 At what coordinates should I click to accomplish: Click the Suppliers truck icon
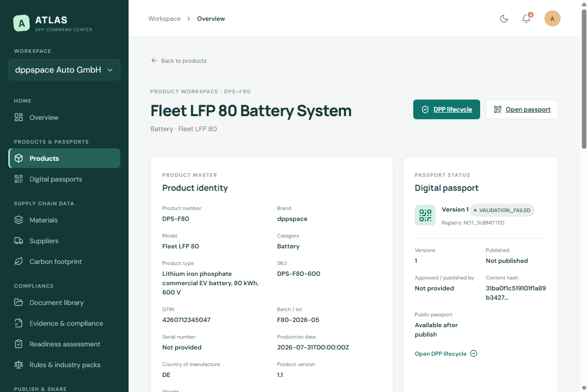coord(19,241)
